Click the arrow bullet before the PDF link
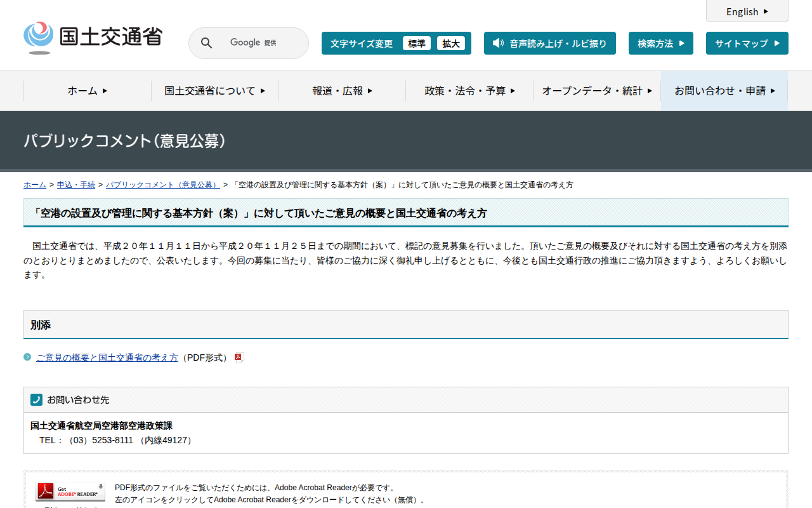 coord(27,357)
